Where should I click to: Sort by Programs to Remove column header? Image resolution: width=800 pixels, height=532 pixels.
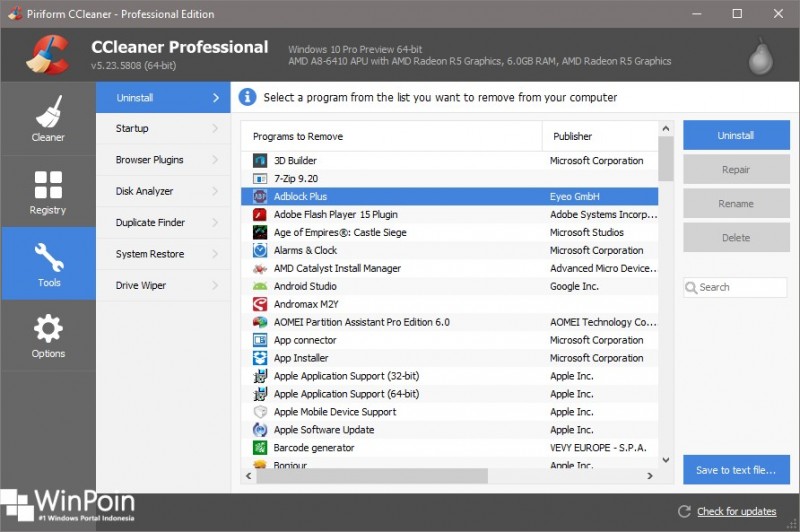click(x=391, y=136)
